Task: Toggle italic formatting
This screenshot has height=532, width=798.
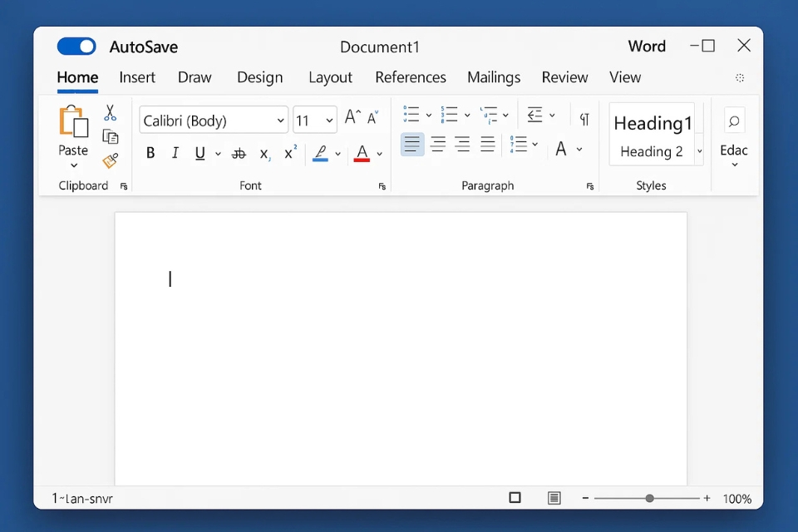Action: [x=175, y=153]
